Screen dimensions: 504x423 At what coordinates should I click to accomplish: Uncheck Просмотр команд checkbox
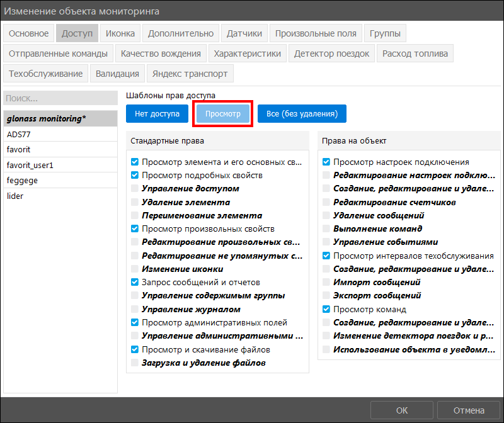326,309
